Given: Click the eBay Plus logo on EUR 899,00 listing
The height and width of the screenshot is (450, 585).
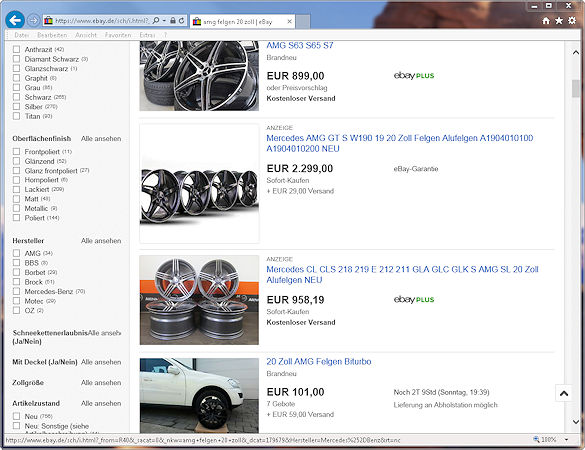Looking at the screenshot, I should [414, 75].
